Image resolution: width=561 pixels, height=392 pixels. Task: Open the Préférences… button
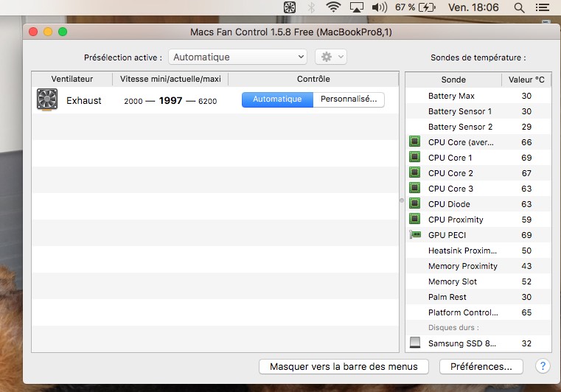(x=481, y=367)
